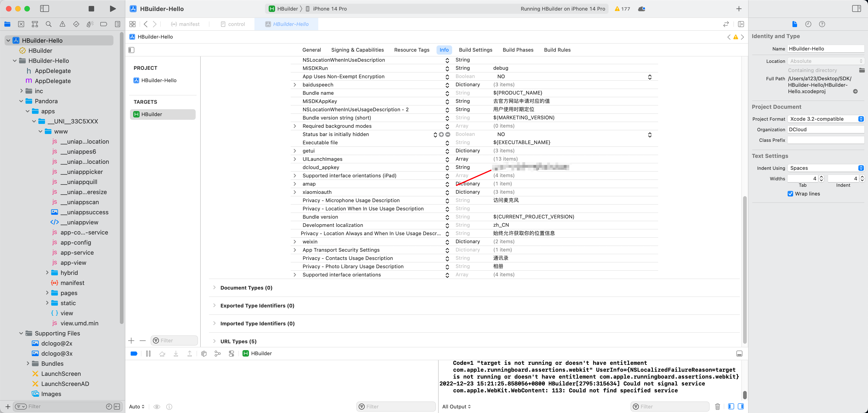Screen dimensions: 868x413
Task: Click the Stop button in toolbar
Action: coord(91,9)
